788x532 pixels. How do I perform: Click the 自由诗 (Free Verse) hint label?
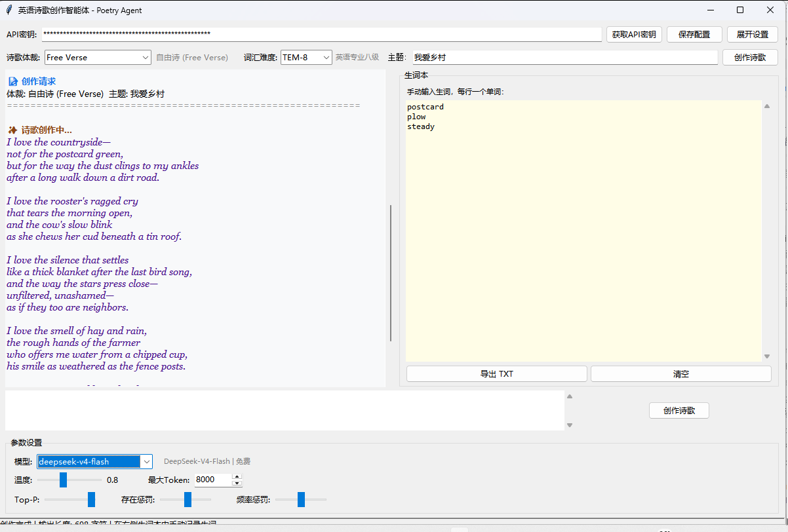(x=192, y=58)
